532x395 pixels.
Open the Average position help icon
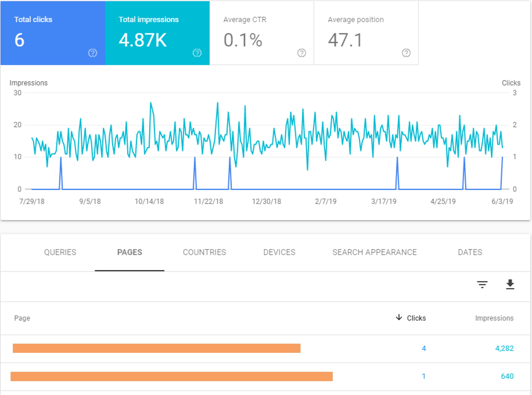coord(406,53)
